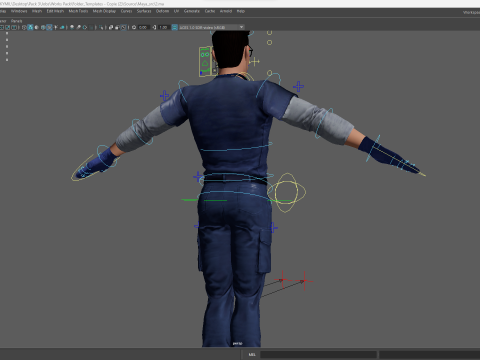Open the ACES 1.0 SDR-video color dropdown
The height and width of the screenshot is (360, 480).
coord(212,27)
